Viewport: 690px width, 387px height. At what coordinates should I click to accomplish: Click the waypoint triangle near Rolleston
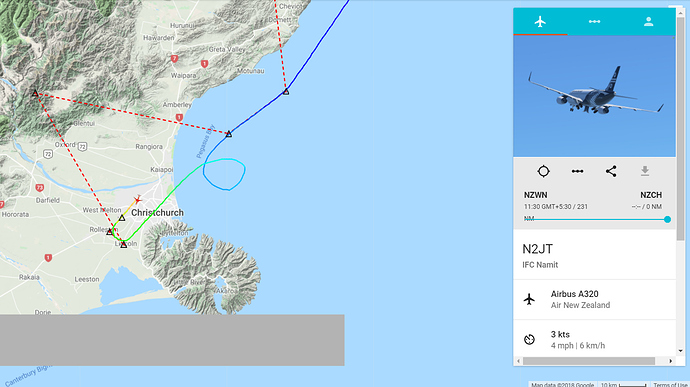coord(110,232)
